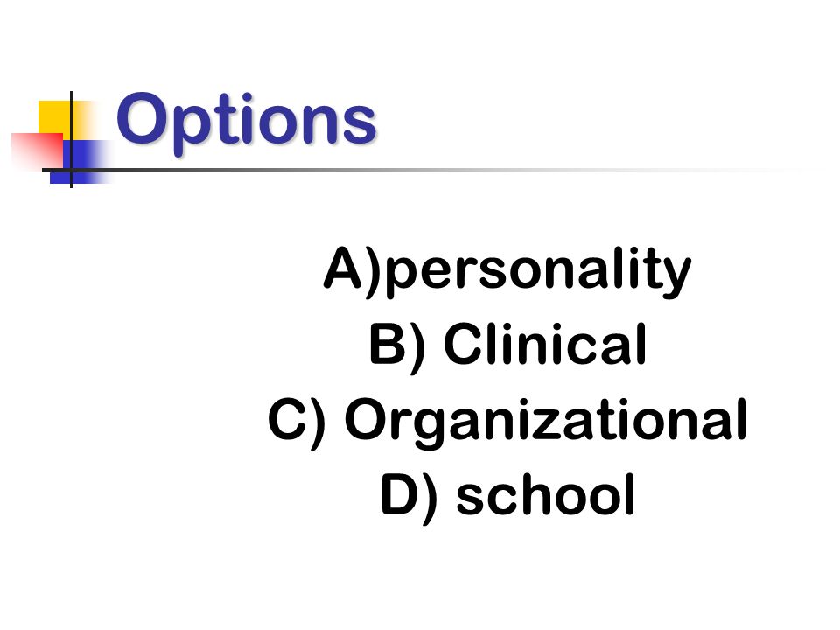Click the vertical black line in logo

pos(71,139)
